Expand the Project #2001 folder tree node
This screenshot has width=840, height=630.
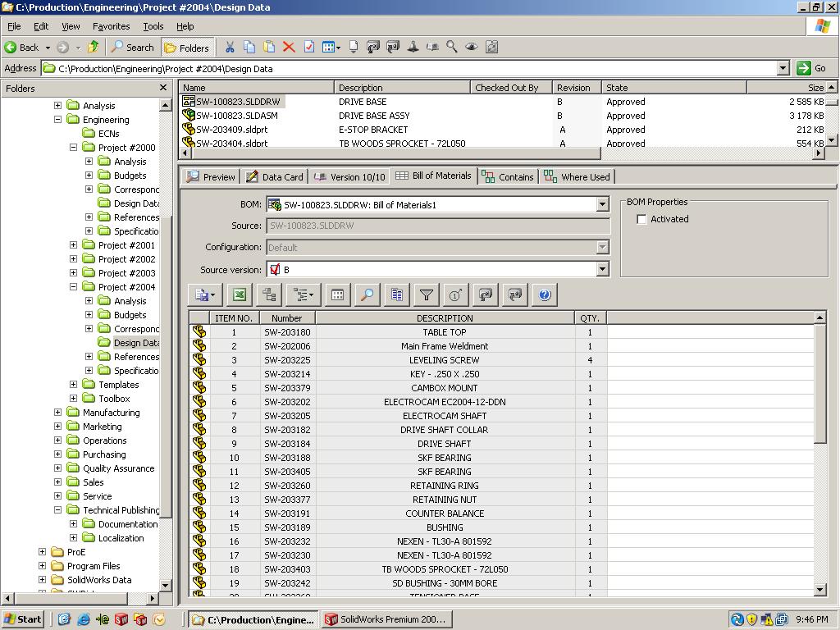coord(73,245)
